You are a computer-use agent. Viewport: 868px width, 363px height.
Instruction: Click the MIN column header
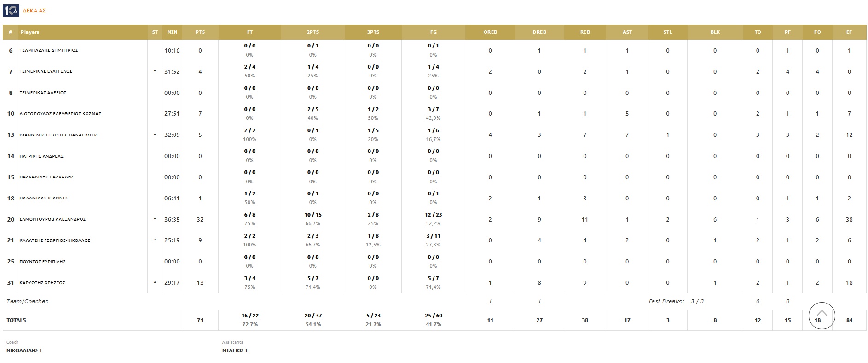(172, 32)
